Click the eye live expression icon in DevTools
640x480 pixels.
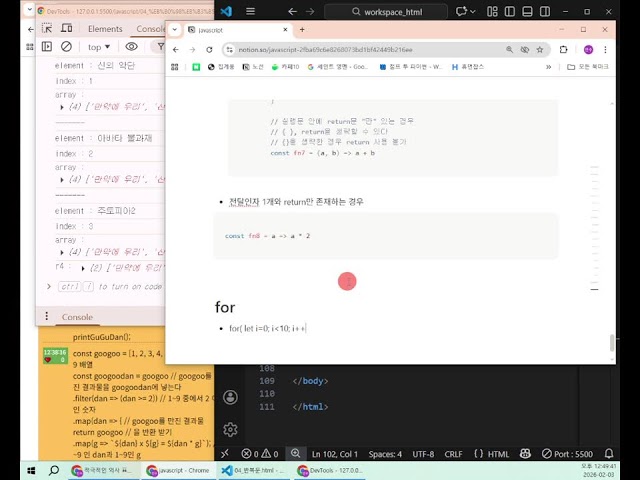[x=131, y=47]
